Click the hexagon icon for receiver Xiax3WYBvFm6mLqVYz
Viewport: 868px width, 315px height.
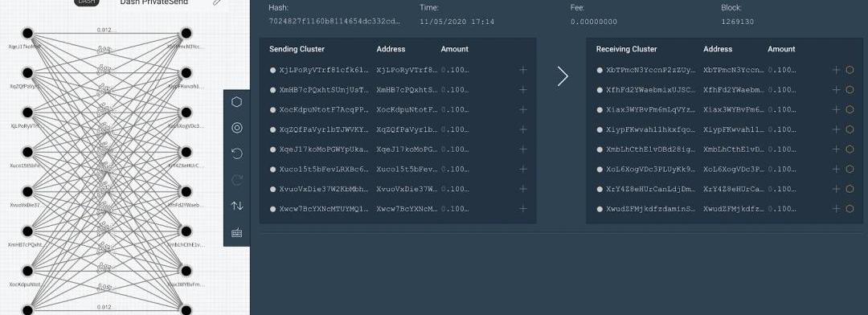pyautogui.click(x=850, y=109)
